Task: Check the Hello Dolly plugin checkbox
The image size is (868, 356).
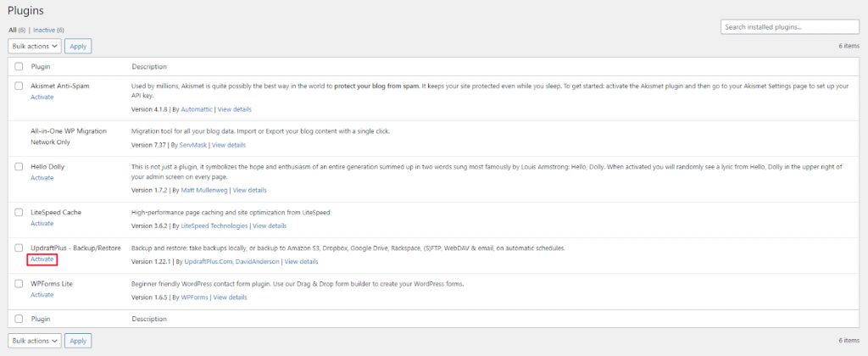Action: coord(19,167)
